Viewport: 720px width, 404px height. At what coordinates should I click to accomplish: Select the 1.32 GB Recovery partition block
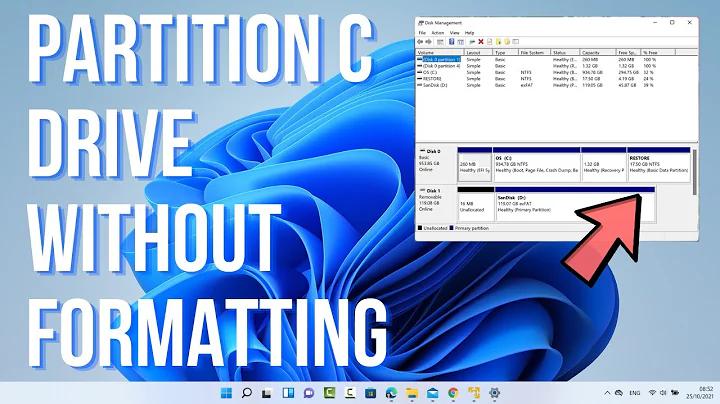coord(604,164)
